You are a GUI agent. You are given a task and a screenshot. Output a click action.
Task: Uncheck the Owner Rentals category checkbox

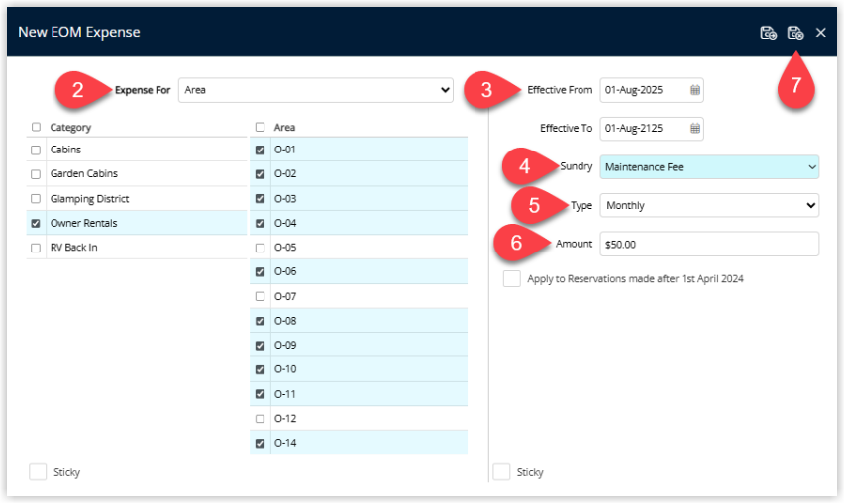[x=36, y=223]
